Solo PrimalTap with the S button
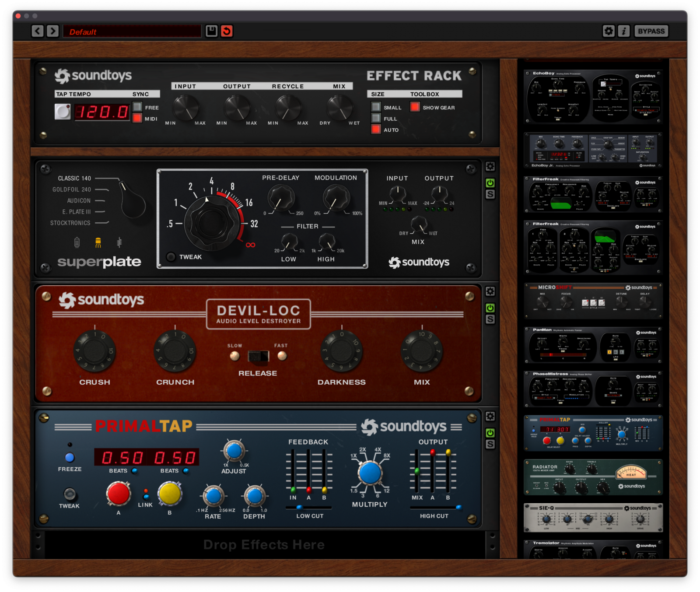This screenshot has height=592, width=700. (x=490, y=445)
